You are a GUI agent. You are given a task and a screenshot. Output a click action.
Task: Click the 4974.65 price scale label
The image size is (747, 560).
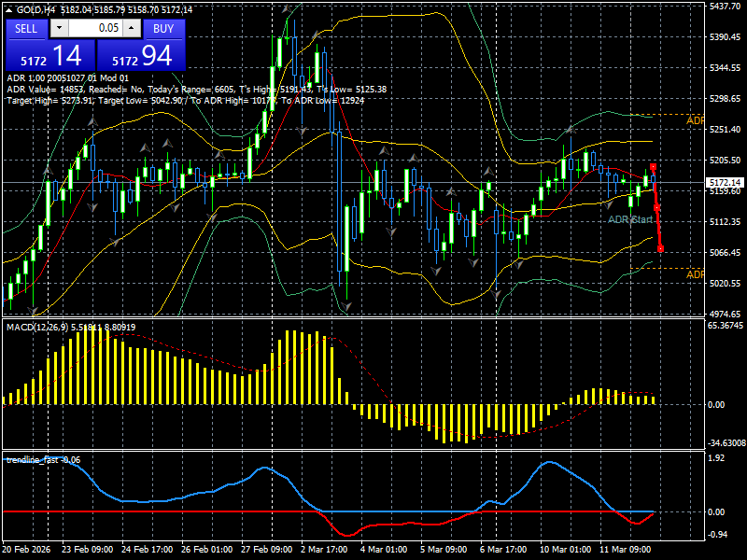[x=726, y=315]
